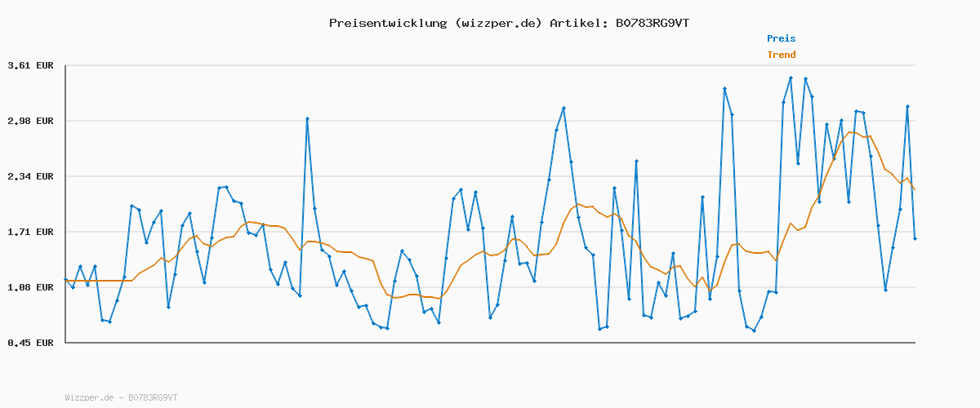Image resolution: width=980 pixels, height=408 pixels.
Task: Click the deep blue dip near right end
Action: click(885, 290)
